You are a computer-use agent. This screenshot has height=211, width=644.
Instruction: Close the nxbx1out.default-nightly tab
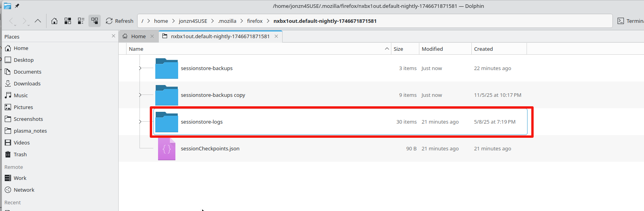click(x=276, y=36)
